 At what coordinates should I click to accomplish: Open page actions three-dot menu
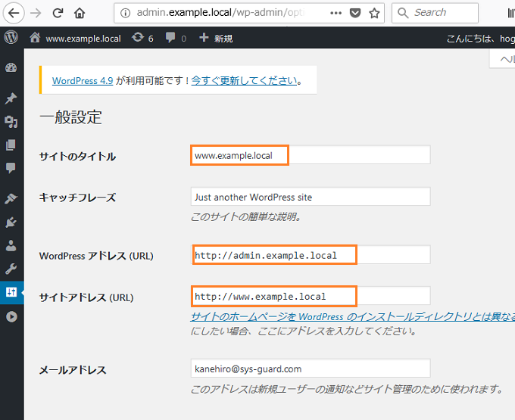coord(336,13)
